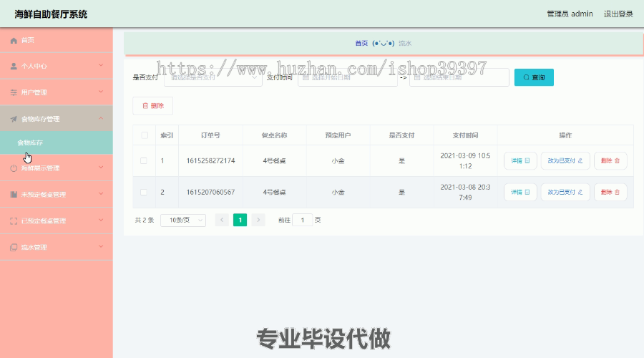
Task: Delete order 1615258272174 row
Action: coord(610,160)
